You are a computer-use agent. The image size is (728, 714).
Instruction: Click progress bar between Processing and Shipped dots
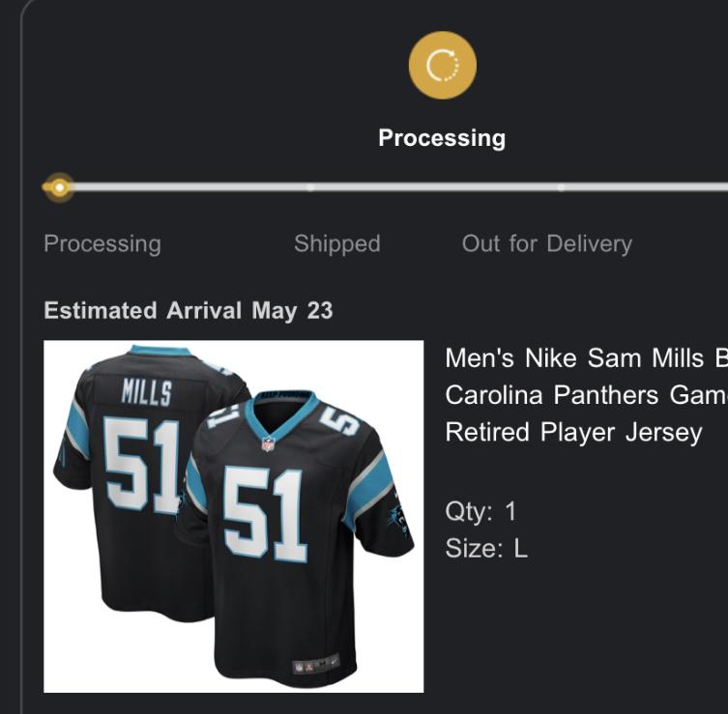pyautogui.click(x=184, y=187)
